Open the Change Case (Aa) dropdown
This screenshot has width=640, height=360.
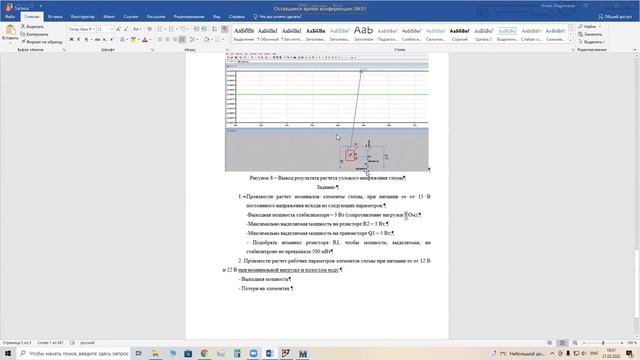(x=136, y=29)
